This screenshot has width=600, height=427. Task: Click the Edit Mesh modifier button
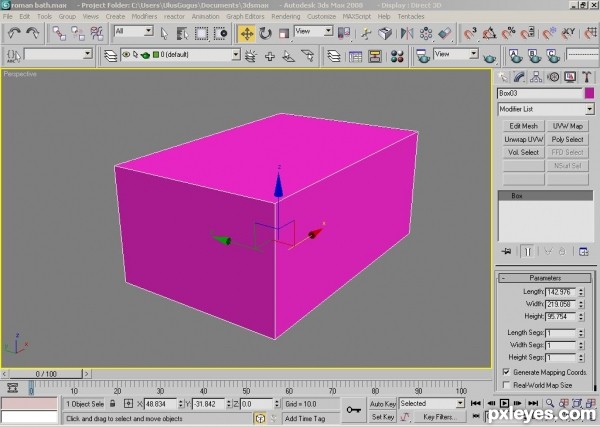tap(523, 126)
